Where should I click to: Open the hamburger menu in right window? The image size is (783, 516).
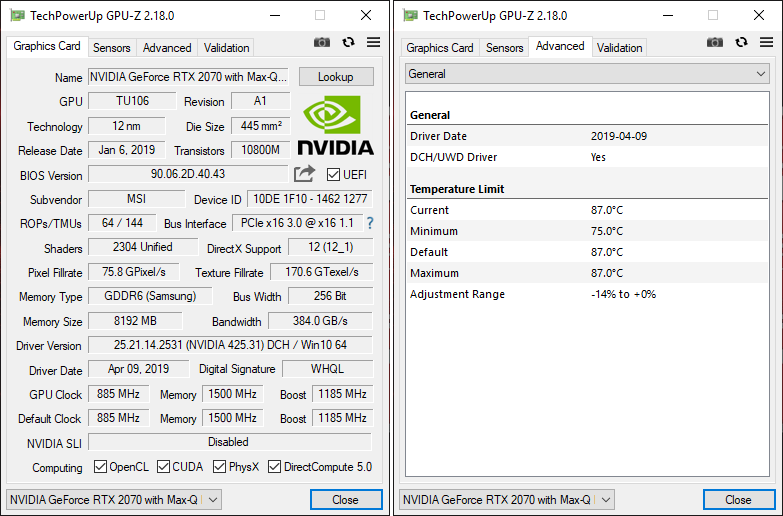(x=766, y=42)
